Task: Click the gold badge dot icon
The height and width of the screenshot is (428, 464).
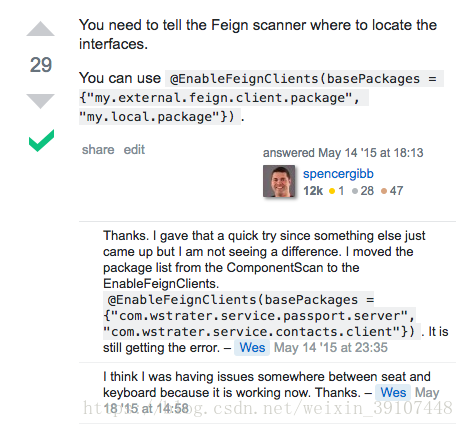Action: tap(332, 191)
